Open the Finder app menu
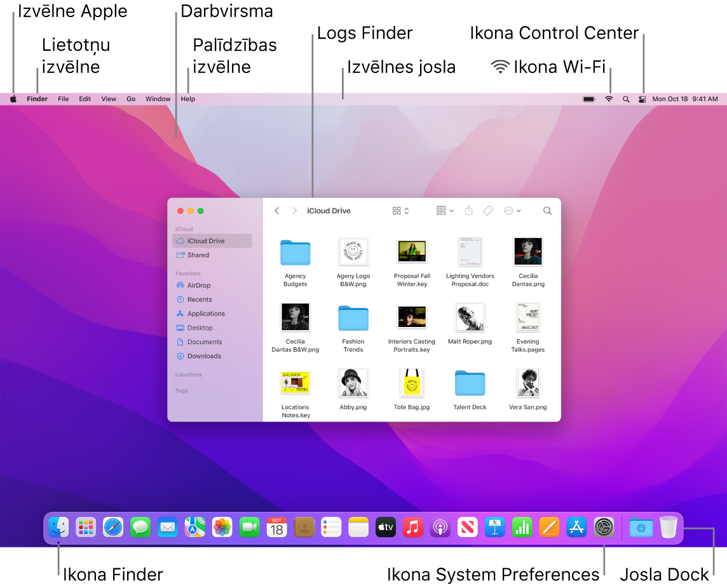Image resolution: width=727 pixels, height=588 pixels. click(37, 98)
